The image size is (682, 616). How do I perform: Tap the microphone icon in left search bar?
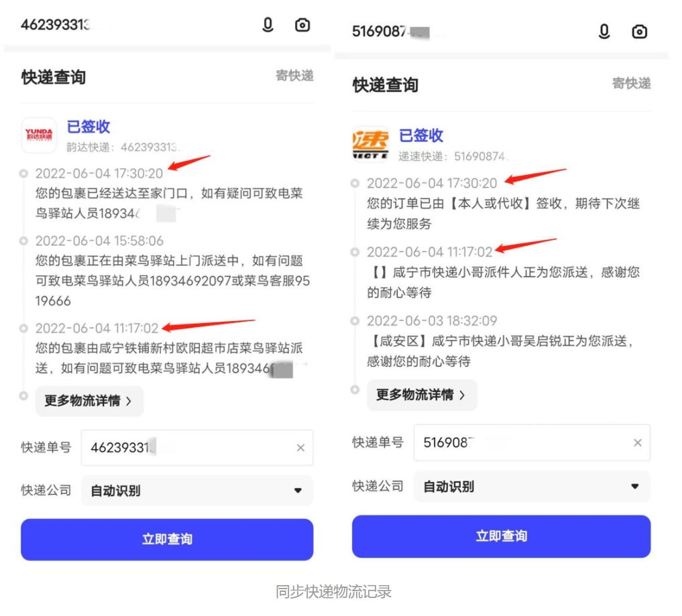[x=268, y=25]
